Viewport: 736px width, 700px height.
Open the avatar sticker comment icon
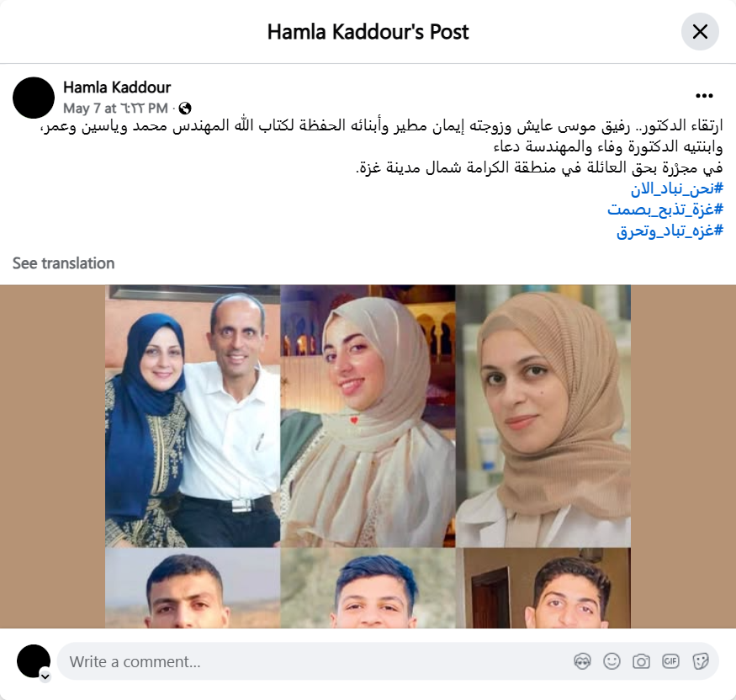(583, 661)
